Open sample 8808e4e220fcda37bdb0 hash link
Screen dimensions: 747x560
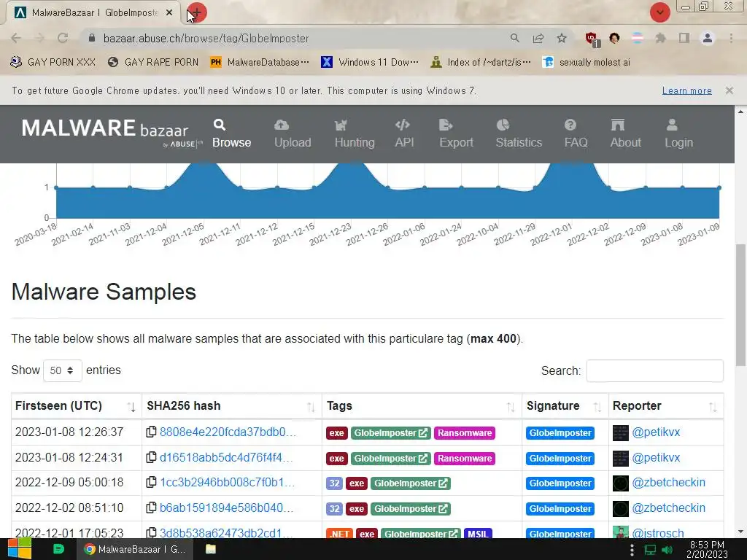pos(228,432)
